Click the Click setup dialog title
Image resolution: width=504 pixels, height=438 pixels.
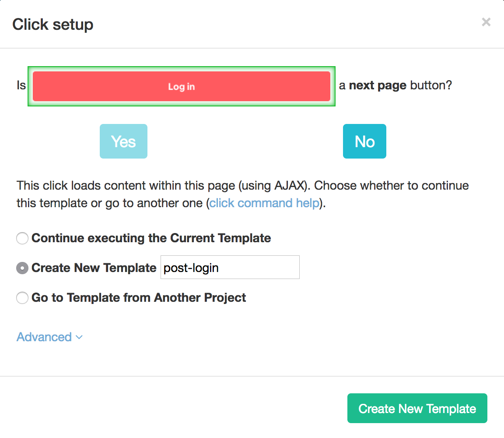coord(52,25)
